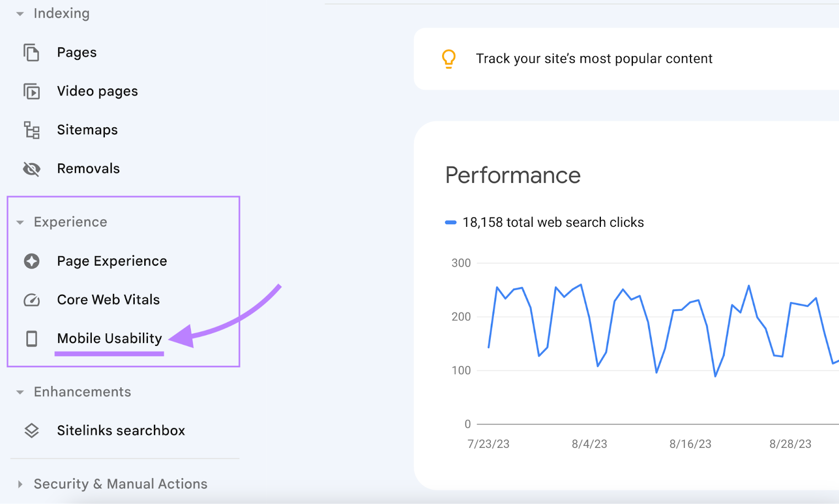Select Removals in the sidebar menu
Screen dimensions: 839x504
click(88, 169)
